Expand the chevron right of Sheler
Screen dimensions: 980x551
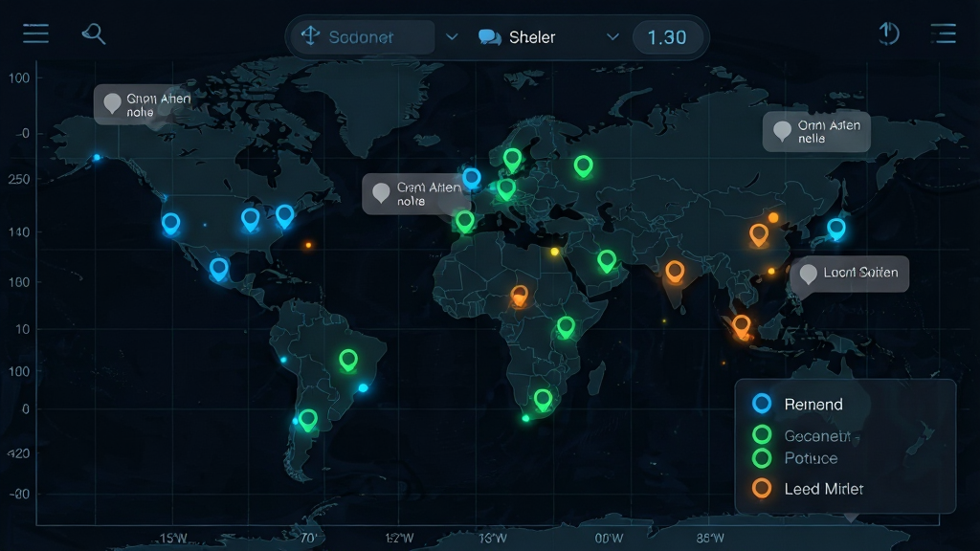(613, 37)
